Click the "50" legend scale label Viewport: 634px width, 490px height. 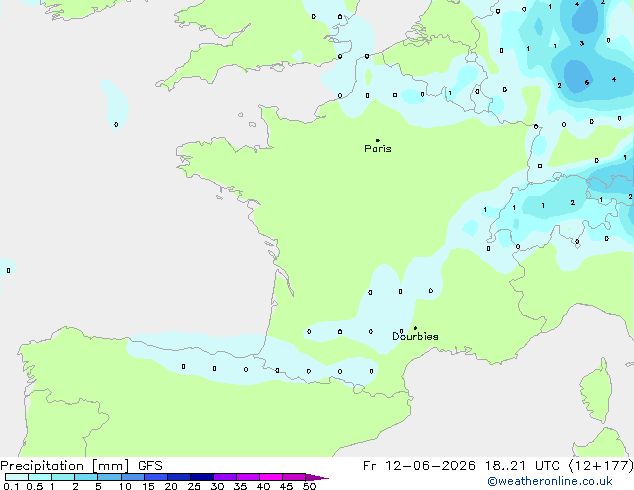click(309, 486)
